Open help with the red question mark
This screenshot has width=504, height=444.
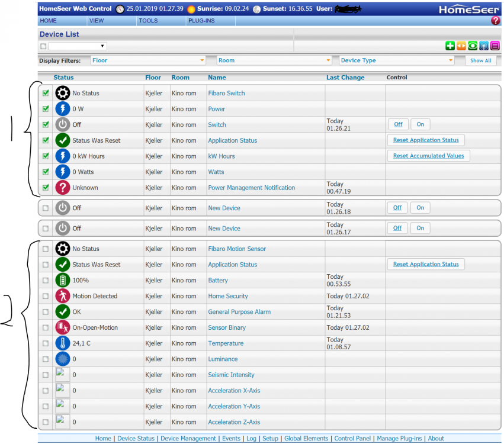[x=495, y=21]
